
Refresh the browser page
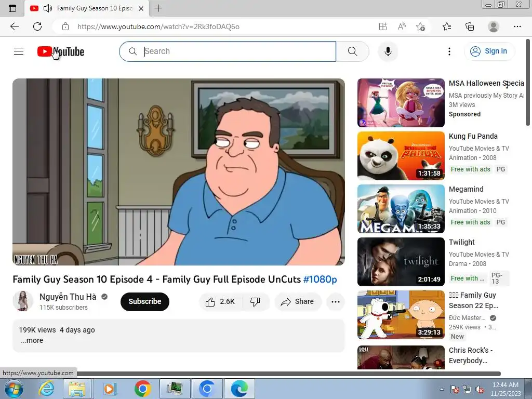37,26
